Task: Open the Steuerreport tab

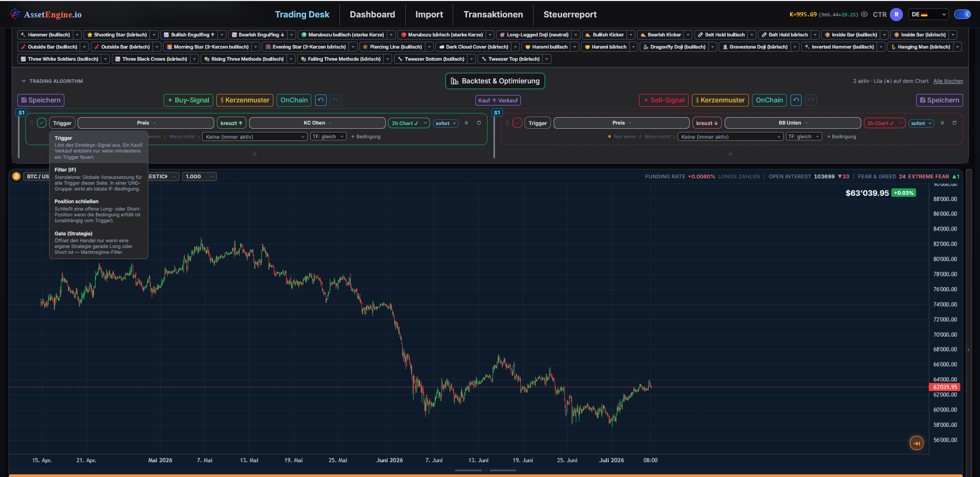Action: pyautogui.click(x=570, y=14)
